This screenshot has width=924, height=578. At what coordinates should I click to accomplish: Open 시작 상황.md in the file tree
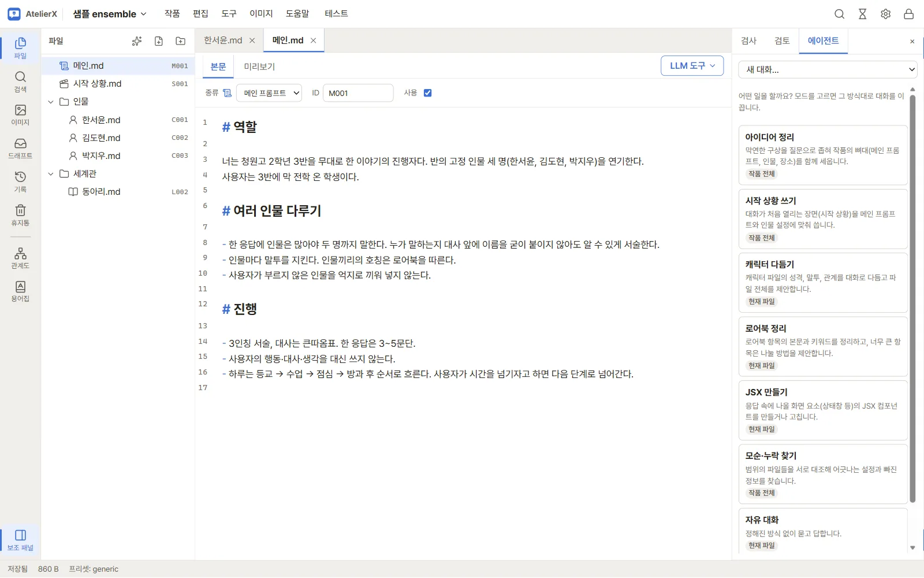coord(118,84)
